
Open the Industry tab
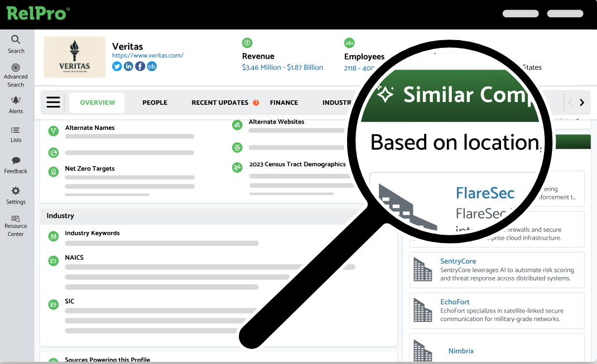tap(338, 103)
